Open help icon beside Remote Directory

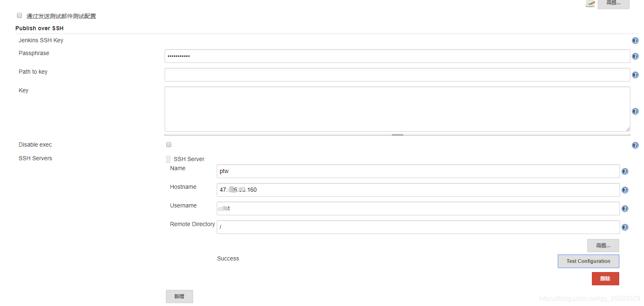(625, 227)
